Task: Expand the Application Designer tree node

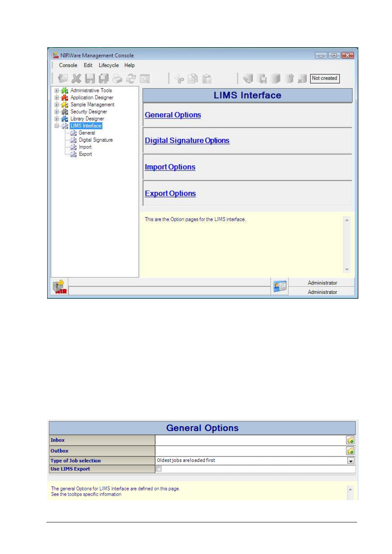Action: tap(57, 98)
